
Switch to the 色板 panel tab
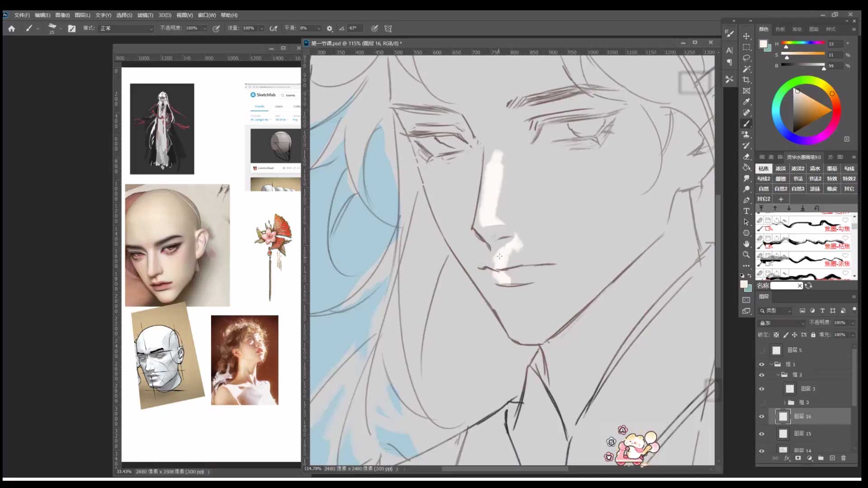click(x=780, y=29)
